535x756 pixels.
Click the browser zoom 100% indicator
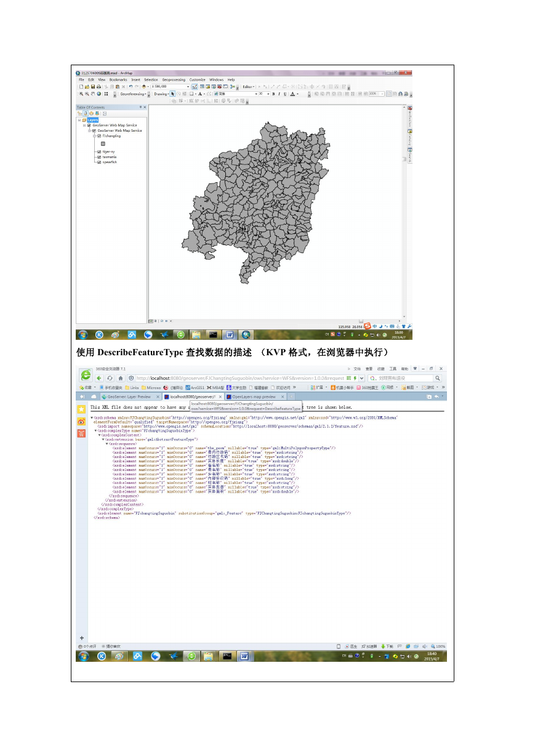[x=438, y=646]
